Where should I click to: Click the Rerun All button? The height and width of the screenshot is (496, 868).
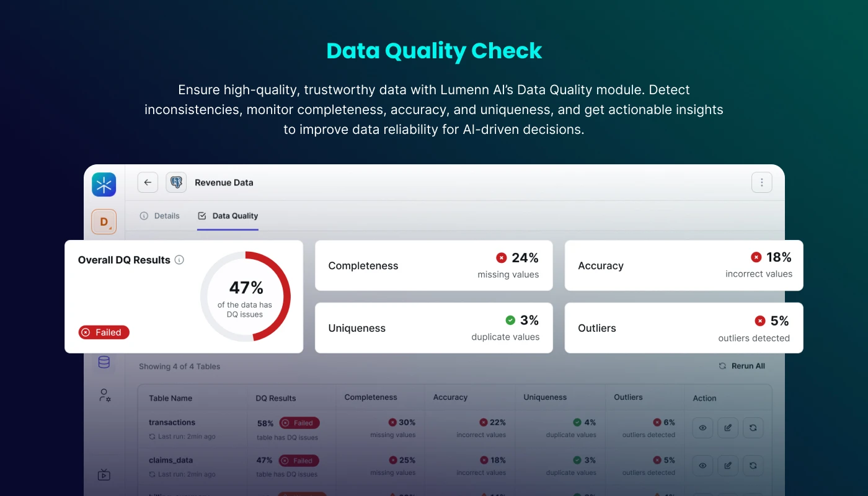click(742, 366)
